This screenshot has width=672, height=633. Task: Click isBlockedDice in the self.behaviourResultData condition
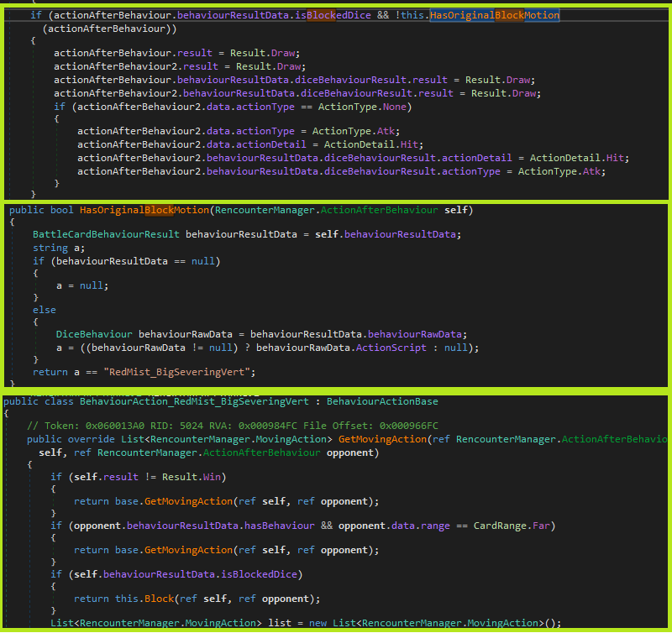point(259,575)
